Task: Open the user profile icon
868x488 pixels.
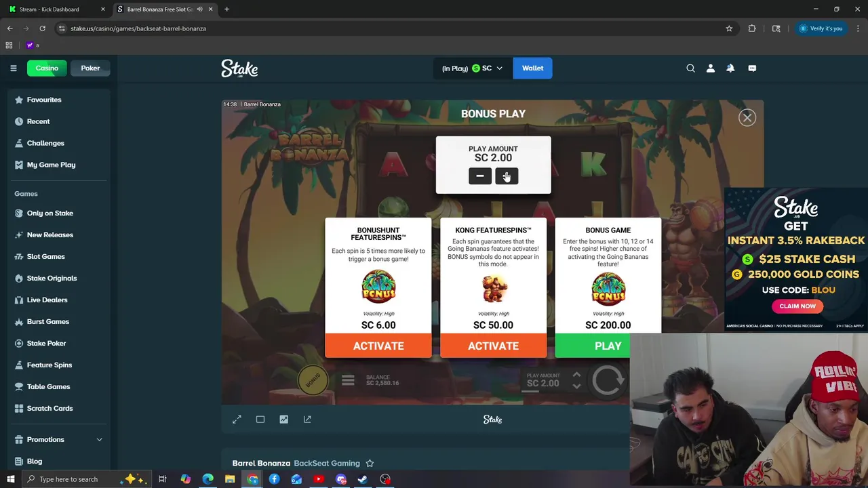Action: click(x=711, y=68)
